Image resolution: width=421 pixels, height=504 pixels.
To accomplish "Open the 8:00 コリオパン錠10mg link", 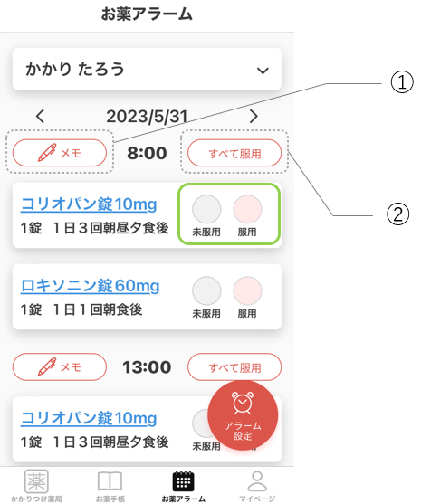I will pos(89,204).
